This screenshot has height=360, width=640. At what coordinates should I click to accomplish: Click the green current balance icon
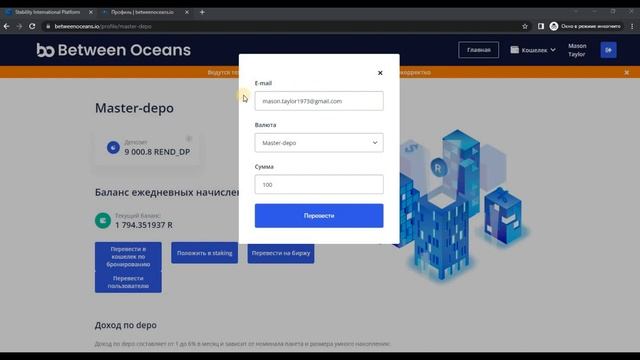pos(103,220)
